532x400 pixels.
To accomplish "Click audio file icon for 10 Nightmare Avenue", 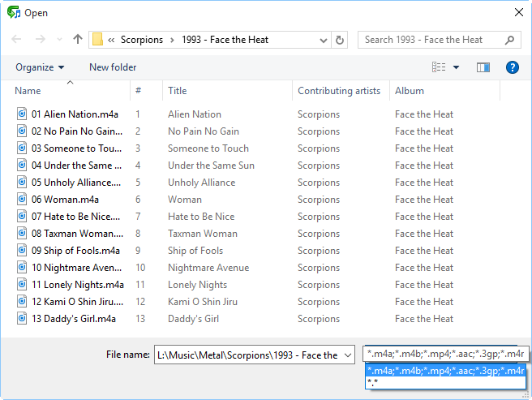I will click(22, 267).
